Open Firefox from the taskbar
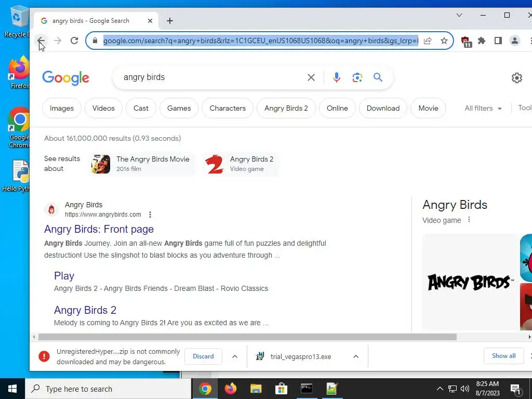This screenshot has width=532, height=399. coord(230,389)
